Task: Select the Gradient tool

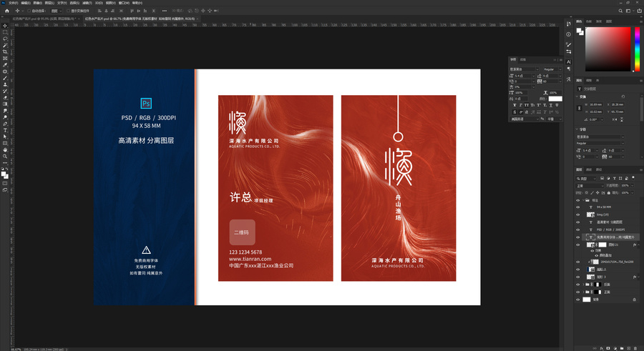Action: coord(5,104)
